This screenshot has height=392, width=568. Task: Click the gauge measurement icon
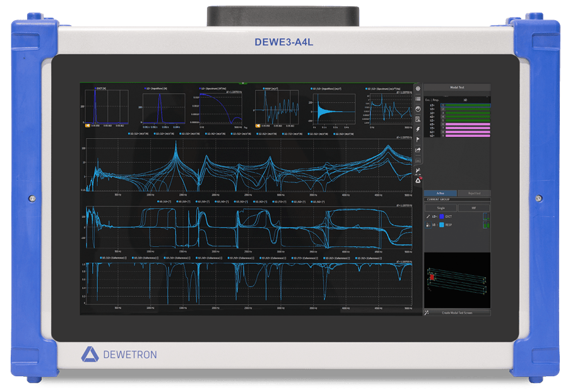[418, 109]
